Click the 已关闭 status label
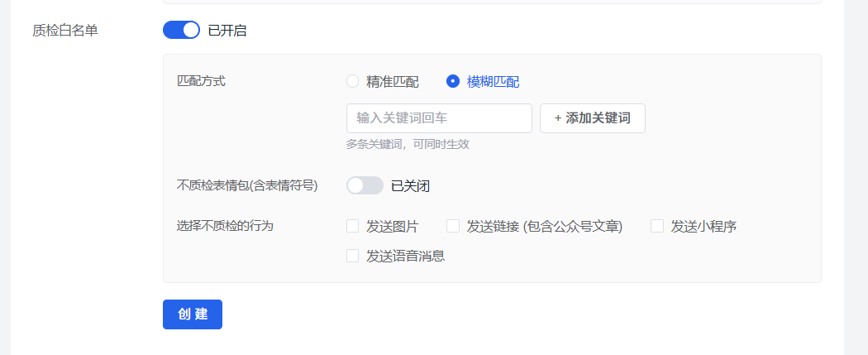 tap(410, 186)
